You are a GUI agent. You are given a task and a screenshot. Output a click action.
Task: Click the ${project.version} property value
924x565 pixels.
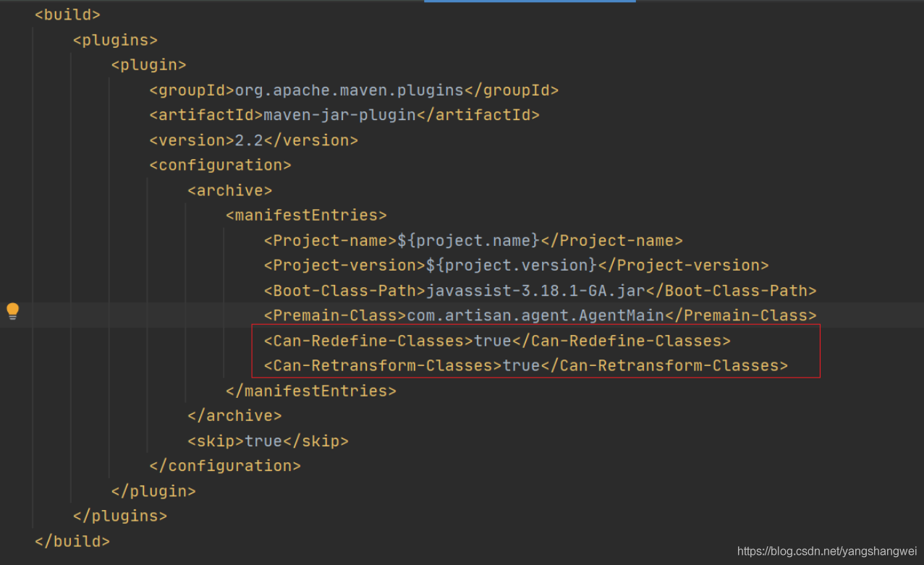pyautogui.click(x=512, y=265)
